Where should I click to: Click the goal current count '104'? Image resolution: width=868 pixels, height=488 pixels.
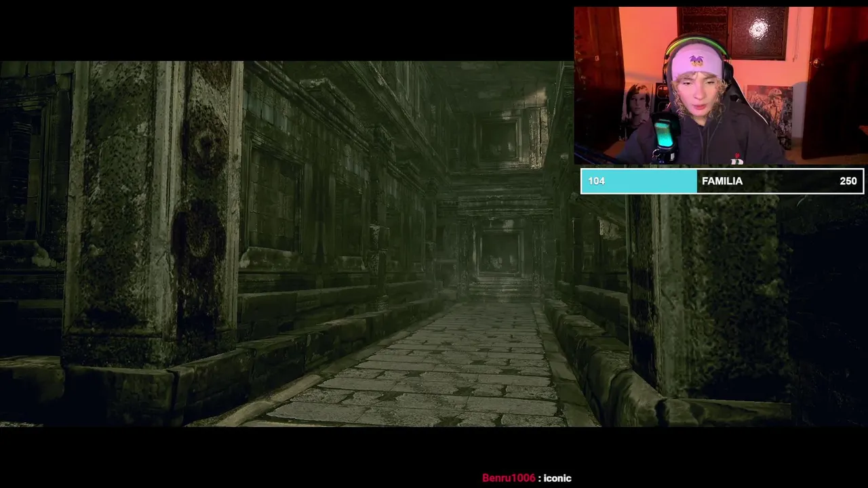point(597,181)
